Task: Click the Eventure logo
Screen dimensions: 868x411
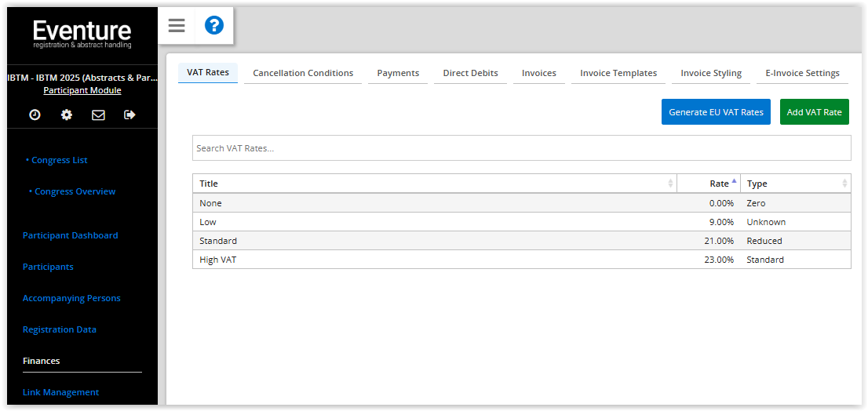Action: pyautogui.click(x=82, y=34)
